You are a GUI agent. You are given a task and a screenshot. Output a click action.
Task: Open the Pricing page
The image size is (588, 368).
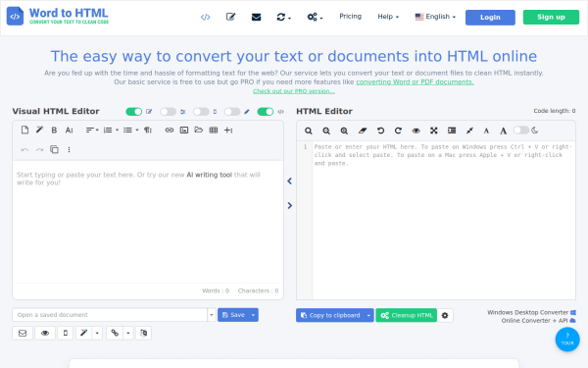coord(350,16)
